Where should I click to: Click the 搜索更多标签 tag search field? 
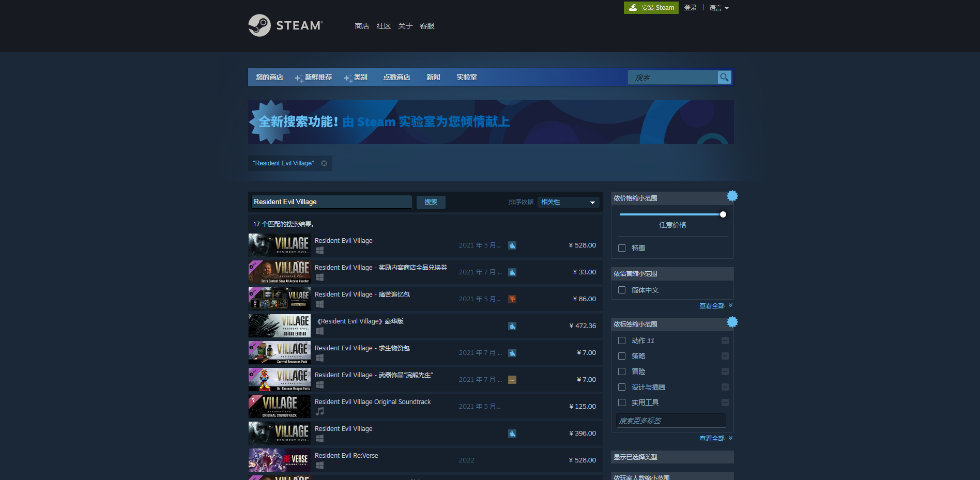[671, 421]
